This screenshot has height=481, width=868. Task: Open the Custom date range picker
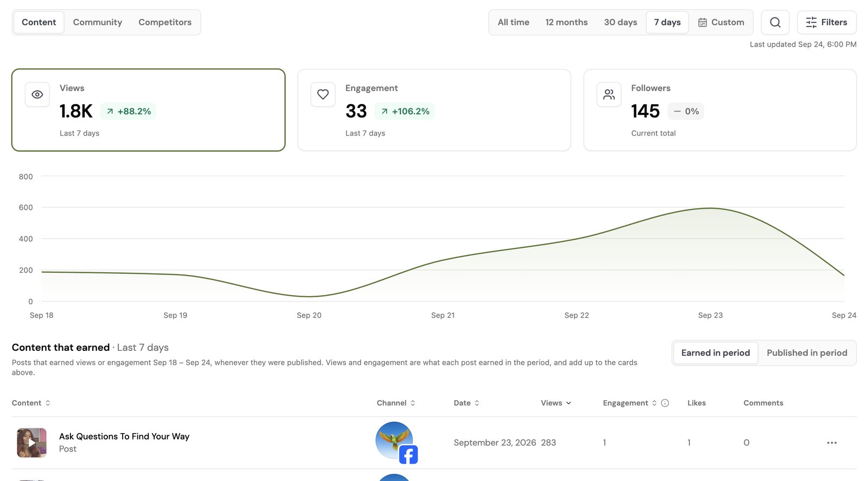721,22
